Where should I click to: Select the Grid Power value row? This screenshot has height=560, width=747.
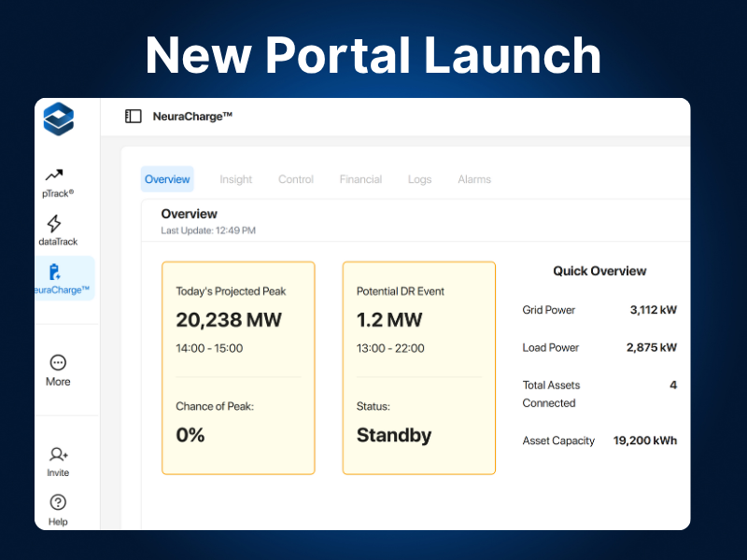[x=599, y=310]
